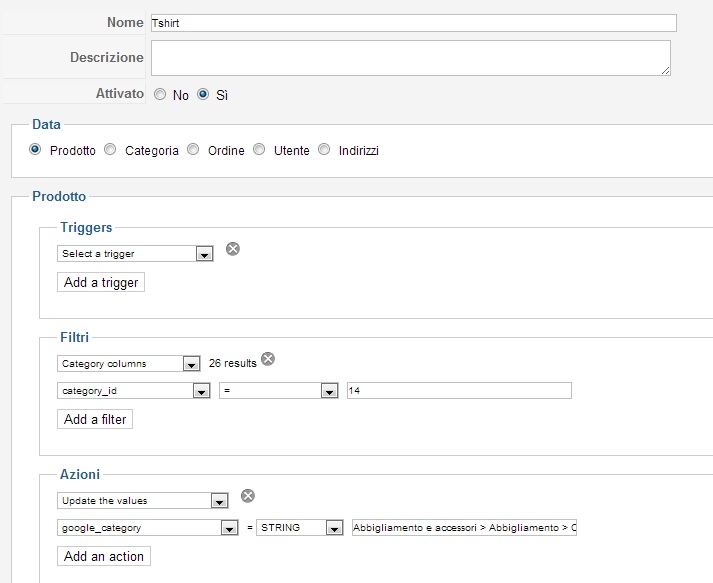Open the STRING type dropdown

tap(300, 528)
